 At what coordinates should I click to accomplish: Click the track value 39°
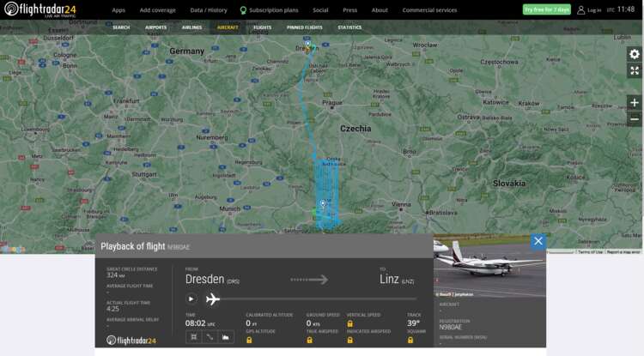413,323
